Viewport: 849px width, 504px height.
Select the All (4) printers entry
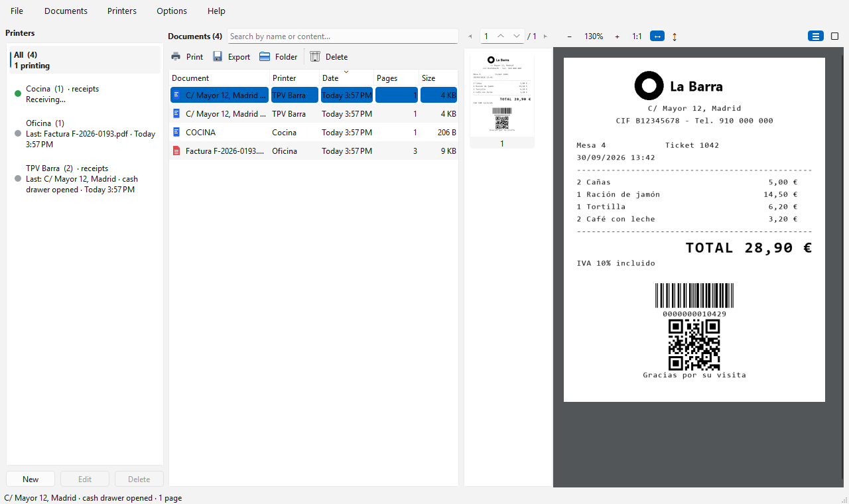85,60
